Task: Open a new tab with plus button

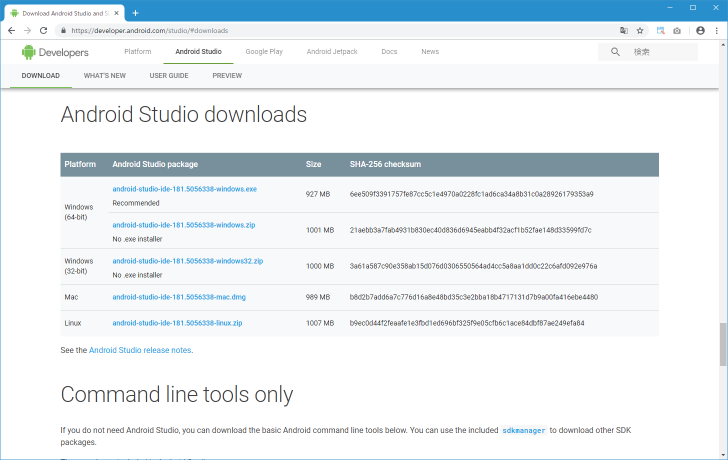Action: (x=135, y=13)
